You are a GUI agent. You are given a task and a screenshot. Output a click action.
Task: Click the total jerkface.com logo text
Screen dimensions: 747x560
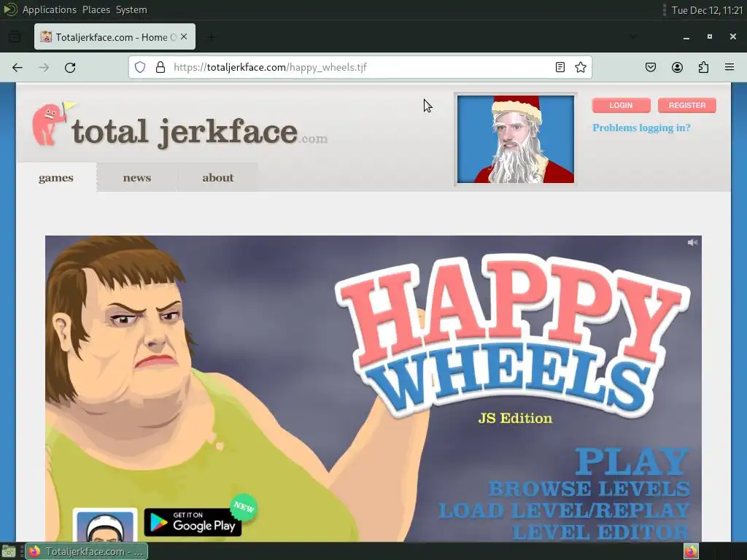[199, 132]
